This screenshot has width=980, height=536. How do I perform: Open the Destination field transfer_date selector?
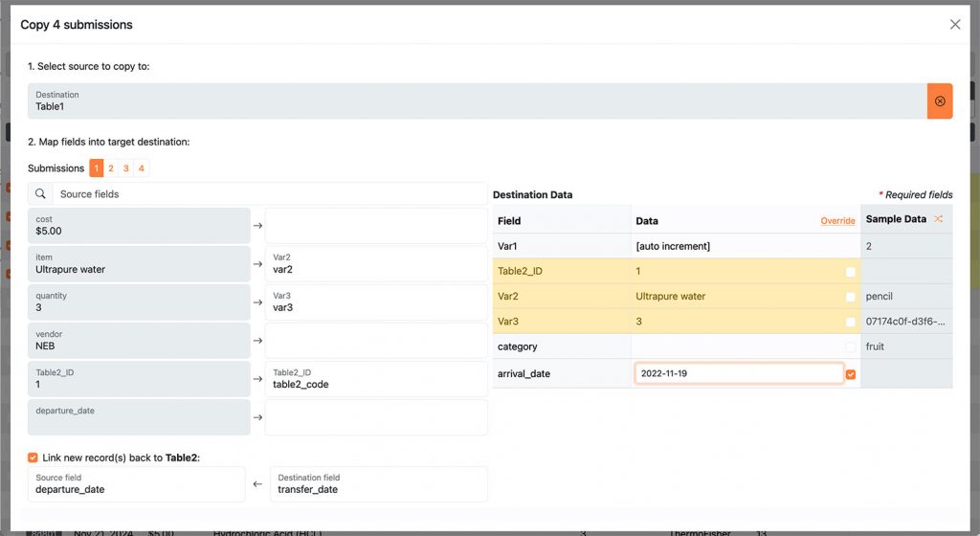(378, 484)
